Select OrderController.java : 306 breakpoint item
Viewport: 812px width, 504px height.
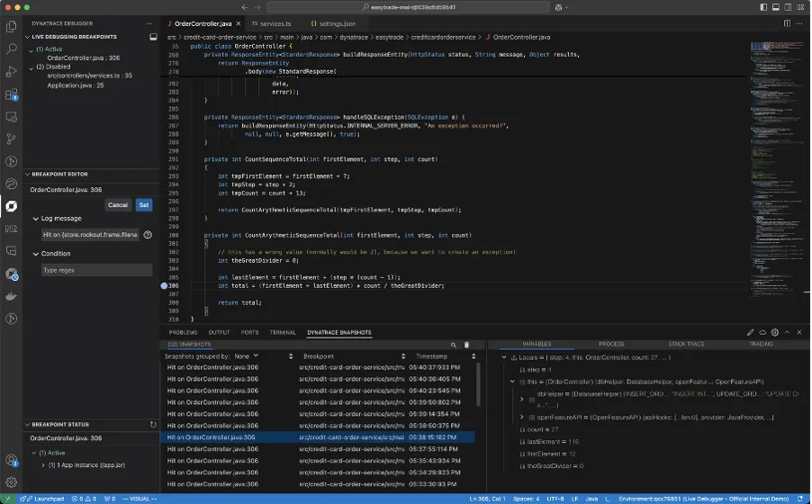click(84, 58)
